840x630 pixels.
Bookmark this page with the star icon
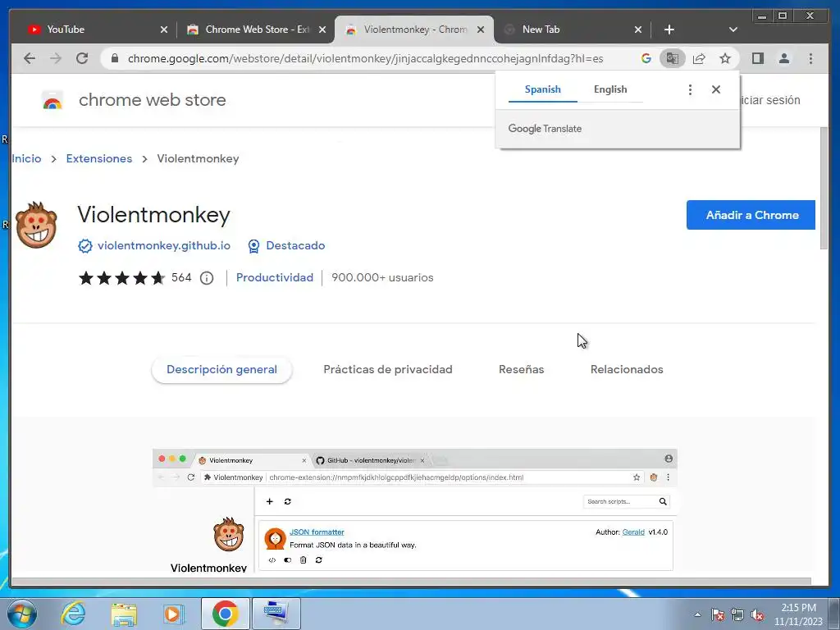coord(725,58)
